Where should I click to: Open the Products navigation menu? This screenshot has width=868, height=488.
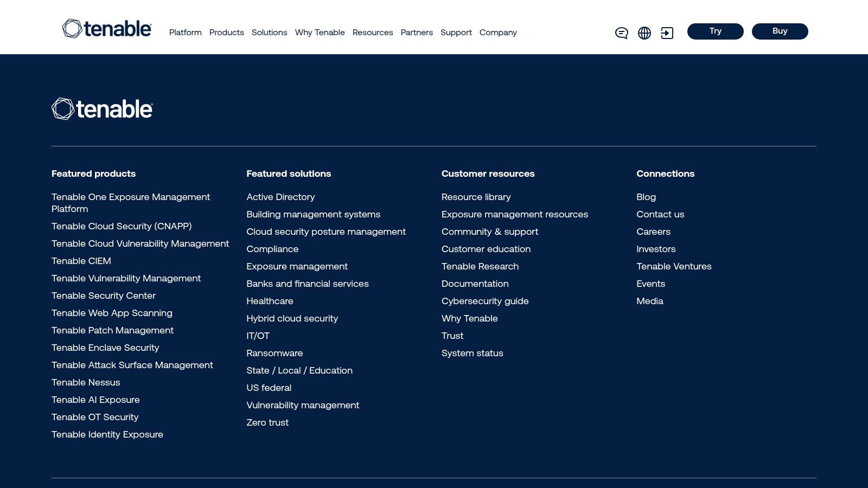(x=226, y=33)
